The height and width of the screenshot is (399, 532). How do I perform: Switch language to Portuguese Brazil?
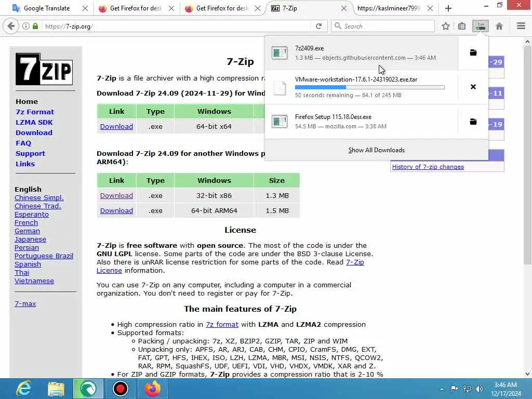coord(44,256)
